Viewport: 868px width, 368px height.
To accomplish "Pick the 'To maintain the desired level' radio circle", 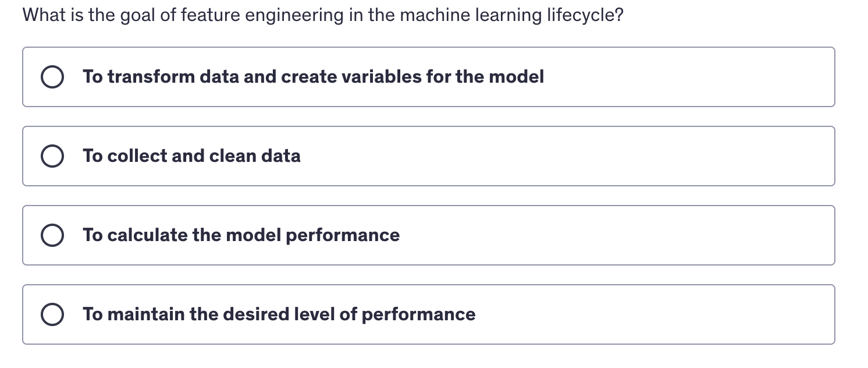I will coord(52,314).
